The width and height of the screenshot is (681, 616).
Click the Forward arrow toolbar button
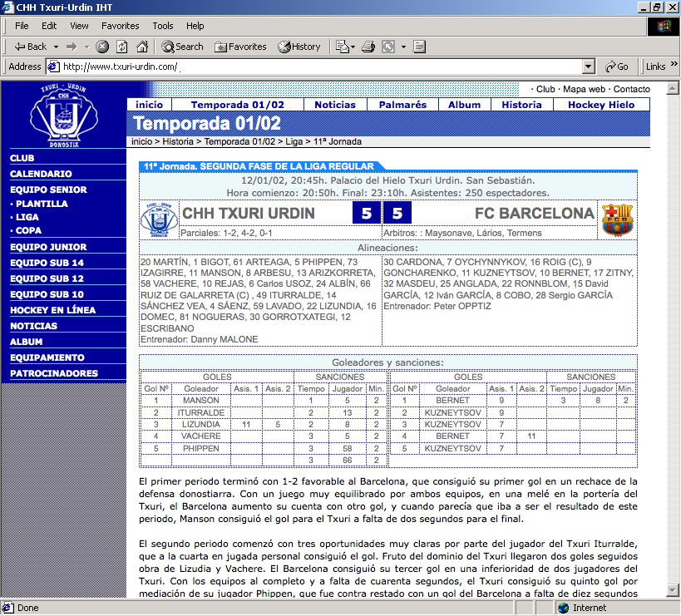(72, 47)
